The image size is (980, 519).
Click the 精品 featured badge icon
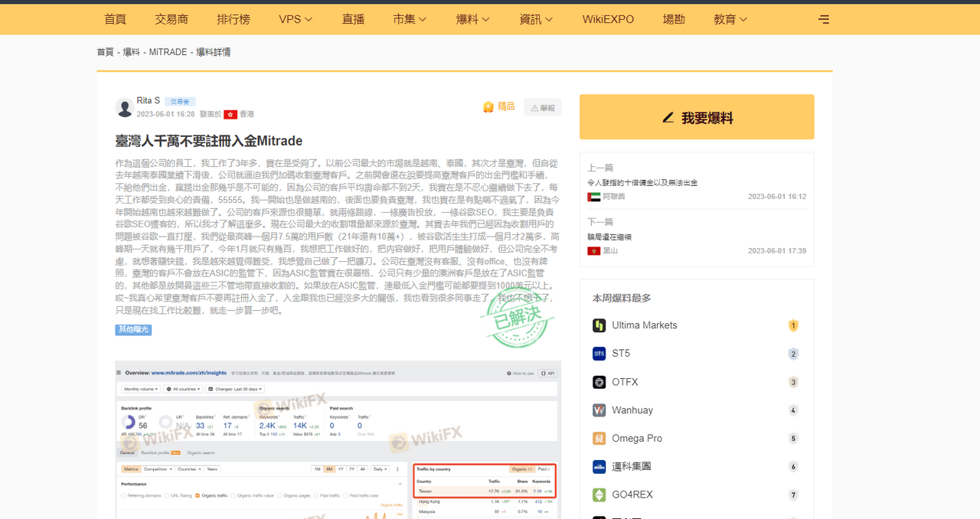(x=488, y=106)
